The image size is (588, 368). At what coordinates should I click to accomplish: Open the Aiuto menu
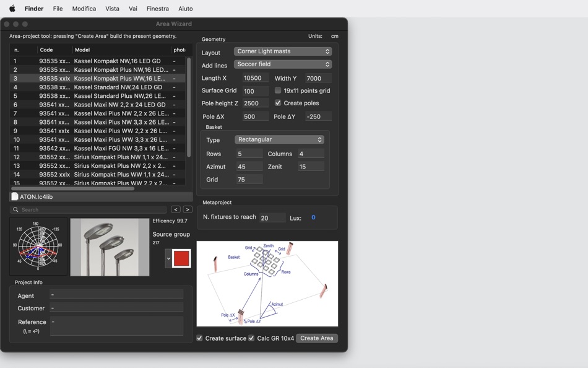pos(185,8)
